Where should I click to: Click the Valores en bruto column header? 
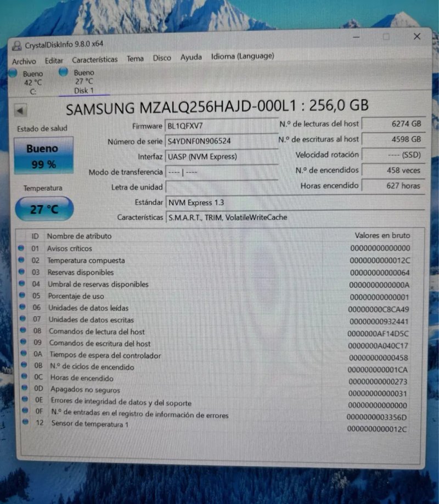(382, 235)
